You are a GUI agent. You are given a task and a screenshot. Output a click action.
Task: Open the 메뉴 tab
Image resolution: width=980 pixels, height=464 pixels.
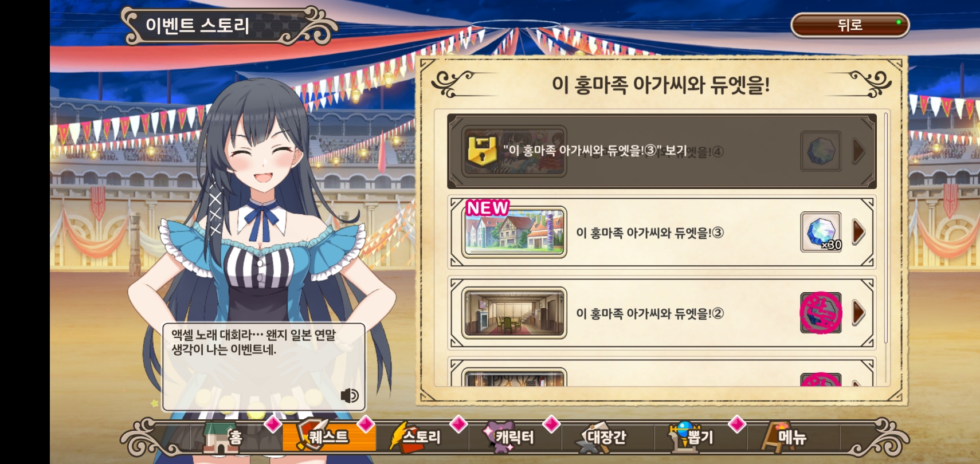tap(786, 437)
